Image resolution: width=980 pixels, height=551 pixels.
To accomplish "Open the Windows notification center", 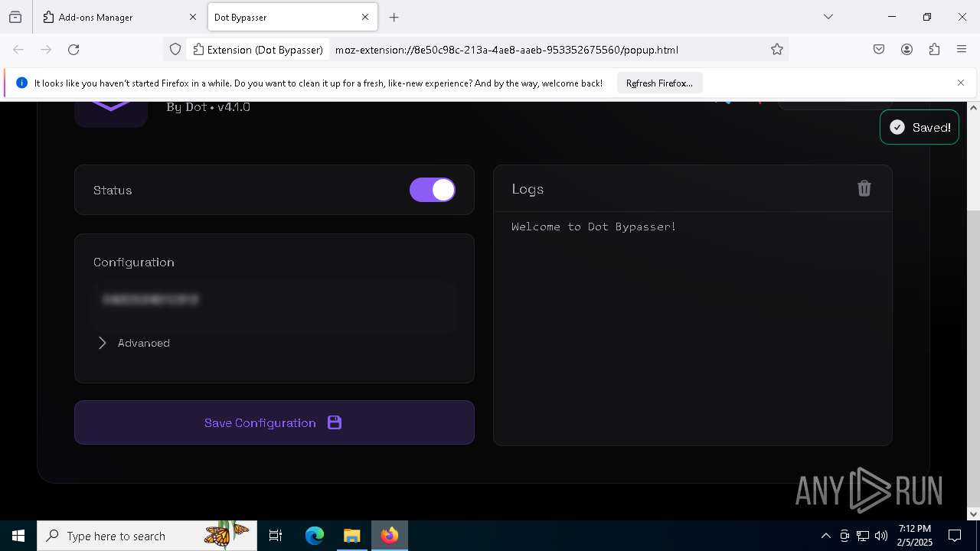I will point(955,536).
